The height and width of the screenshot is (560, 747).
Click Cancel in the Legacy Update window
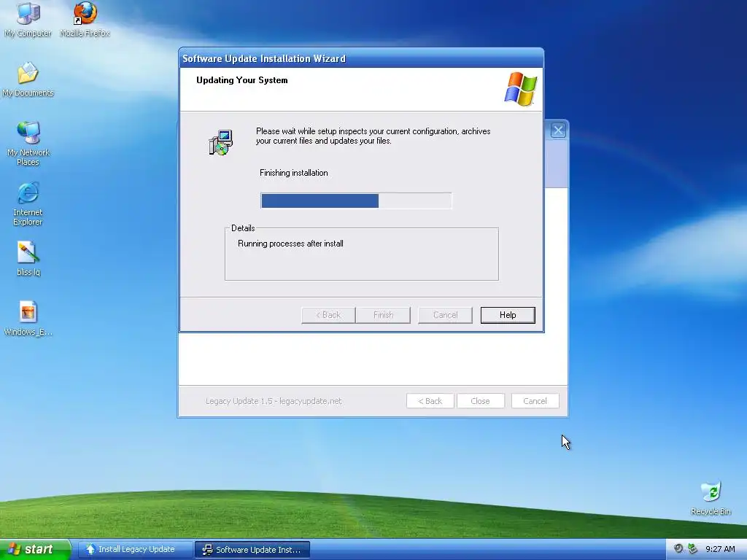[535, 401]
